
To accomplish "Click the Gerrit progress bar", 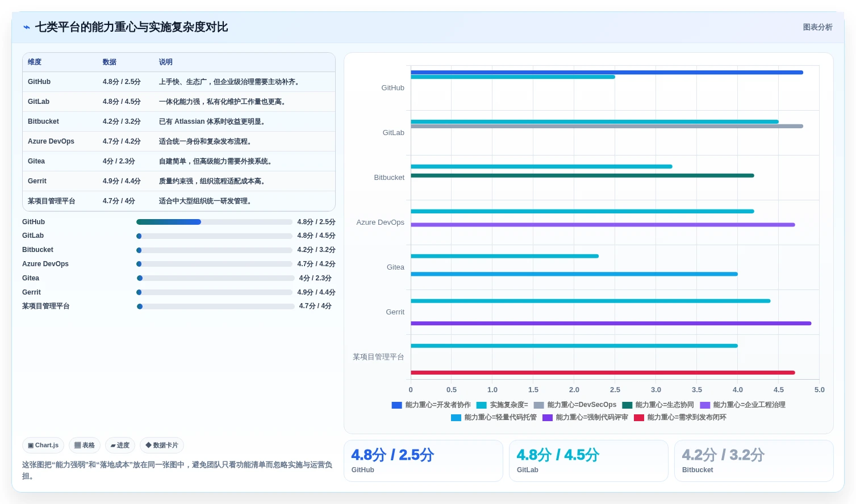I will pos(214,292).
